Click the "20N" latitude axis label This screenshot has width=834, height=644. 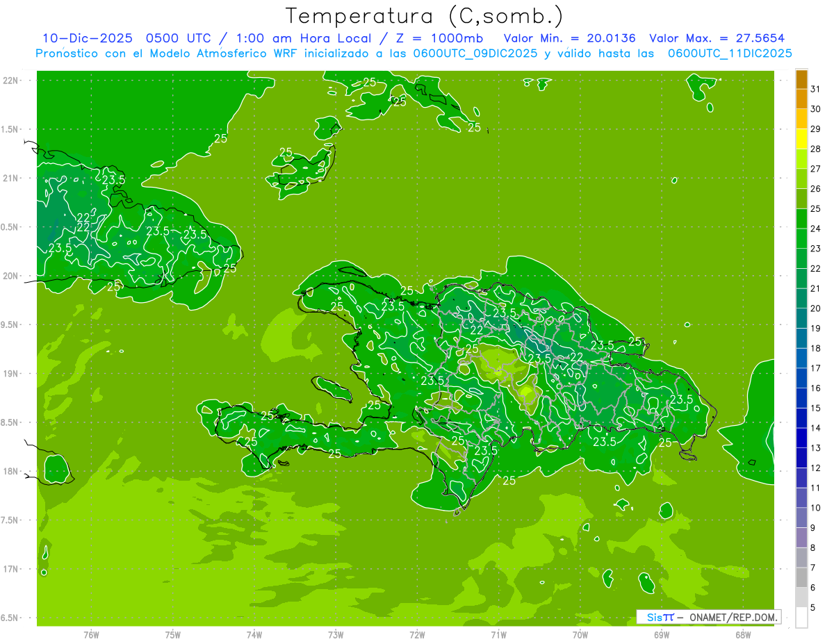(x=11, y=276)
